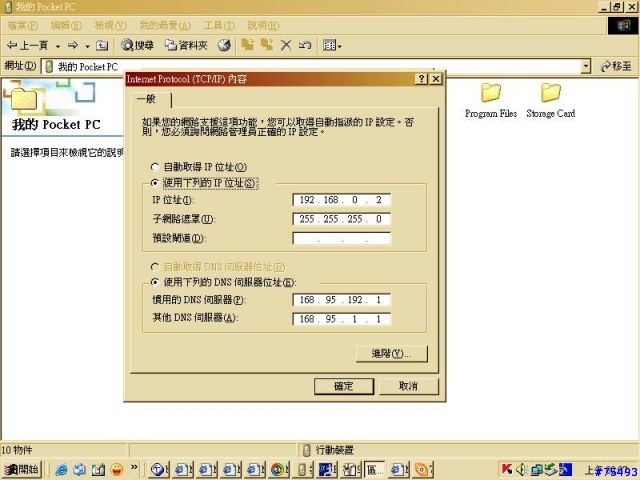Click the 子網路遮罩 field 255.255.255.0
The image size is (640, 480).
342,219
